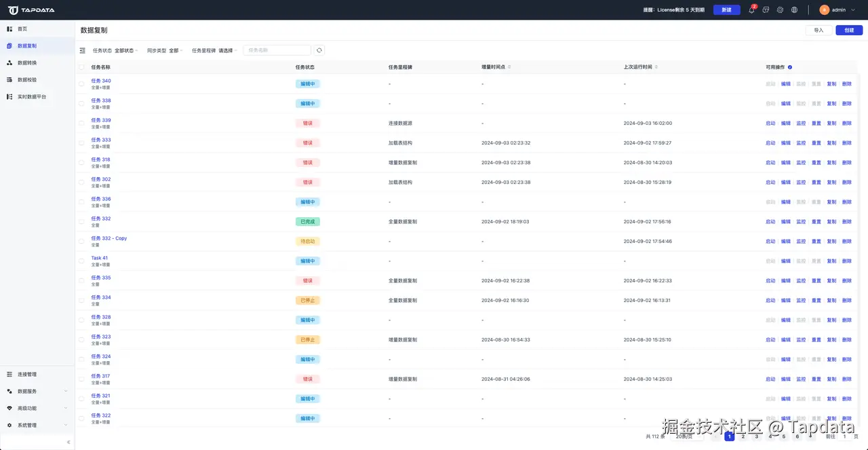Screen dimensions: 868x450
Task: Click the 创建 button
Action: (x=849, y=30)
